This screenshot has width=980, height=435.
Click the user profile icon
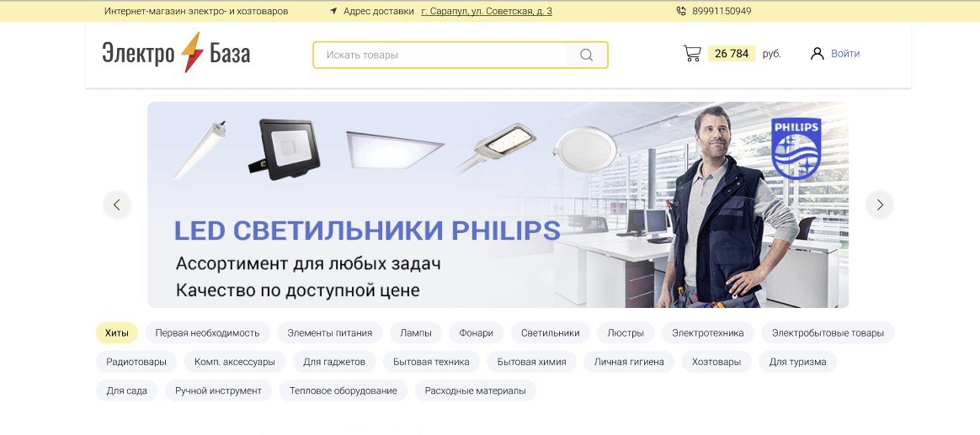tap(817, 54)
